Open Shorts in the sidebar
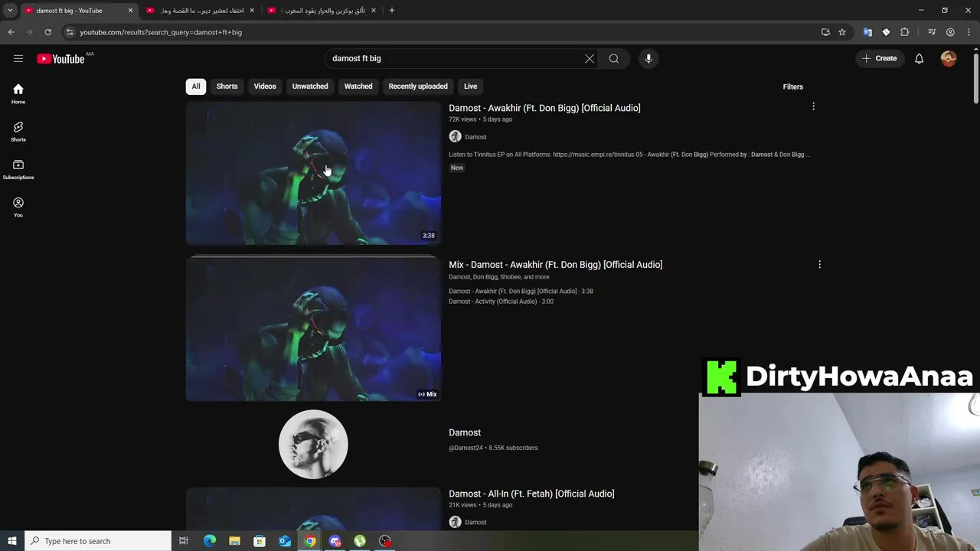The width and height of the screenshot is (980, 551). (x=18, y=132)
